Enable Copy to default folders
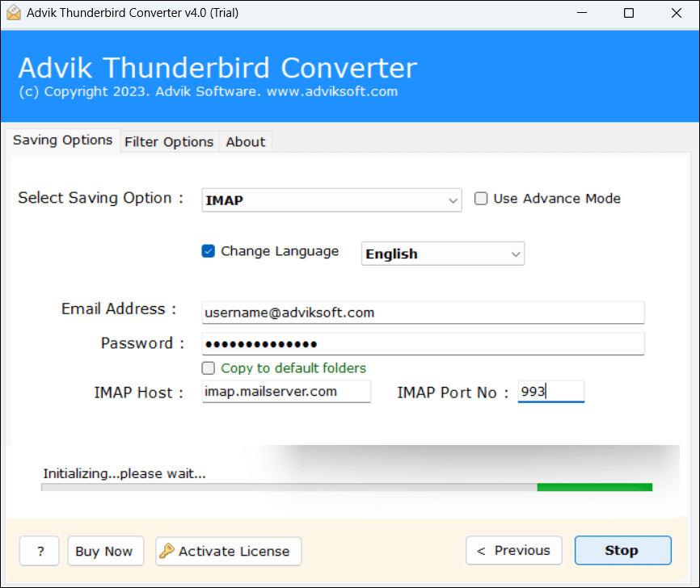The height and width of the screenshot is (588, 700). 209,367
